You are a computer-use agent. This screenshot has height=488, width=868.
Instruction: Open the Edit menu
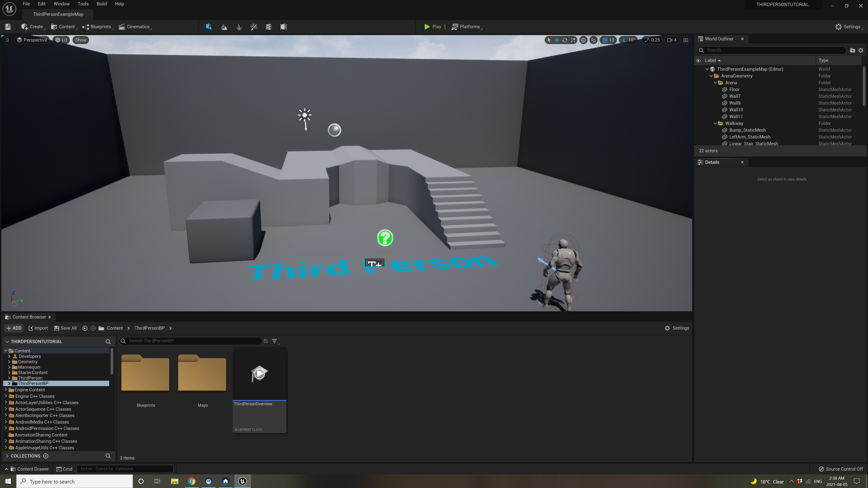point(42,4)
